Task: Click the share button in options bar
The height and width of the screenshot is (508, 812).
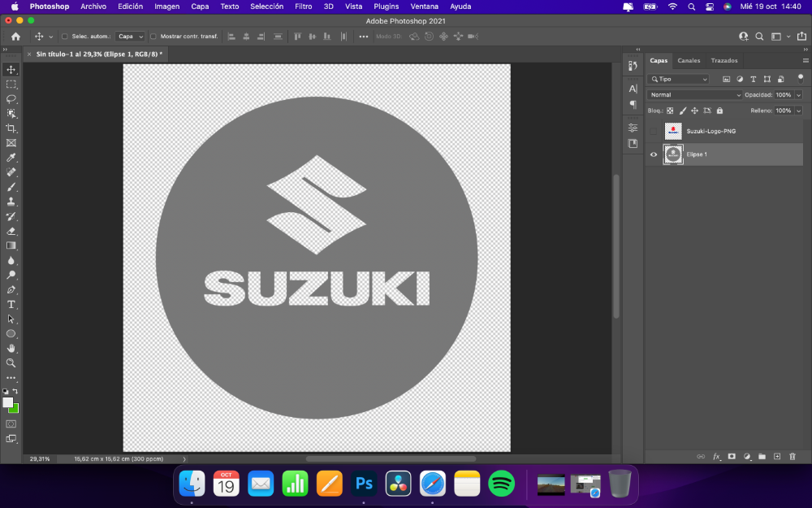Action: 801,37
